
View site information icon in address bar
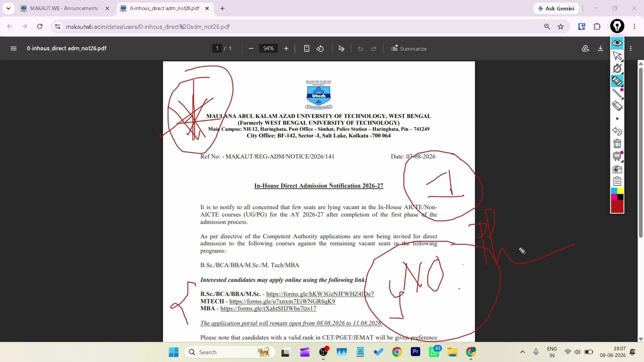tap(57, 27)
